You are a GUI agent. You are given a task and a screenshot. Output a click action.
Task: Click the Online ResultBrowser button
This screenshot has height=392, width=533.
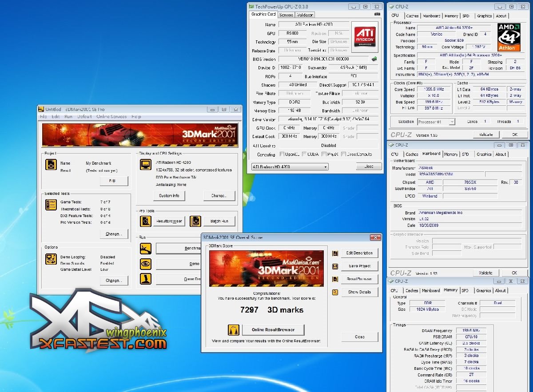click(274, 330)
